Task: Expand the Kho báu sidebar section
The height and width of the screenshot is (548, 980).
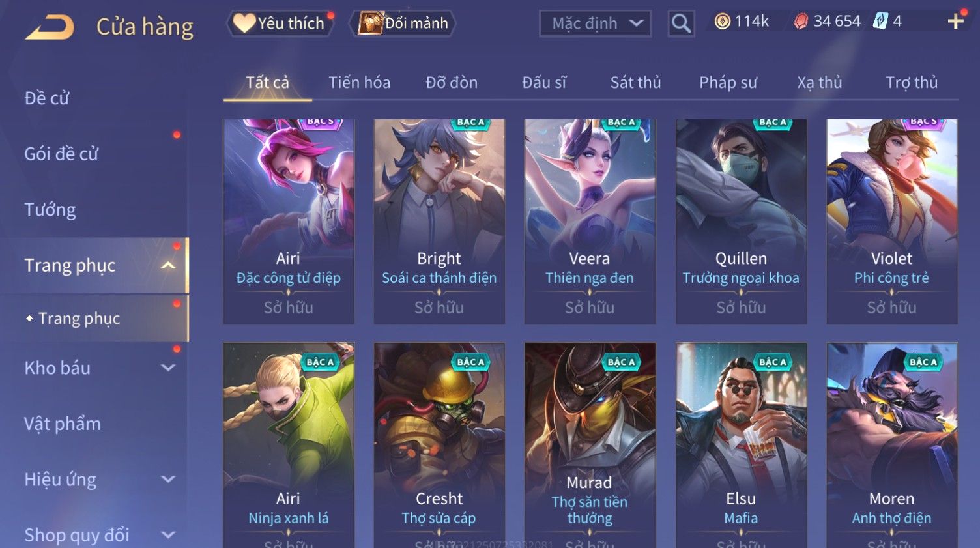Action: pos(168,368)
